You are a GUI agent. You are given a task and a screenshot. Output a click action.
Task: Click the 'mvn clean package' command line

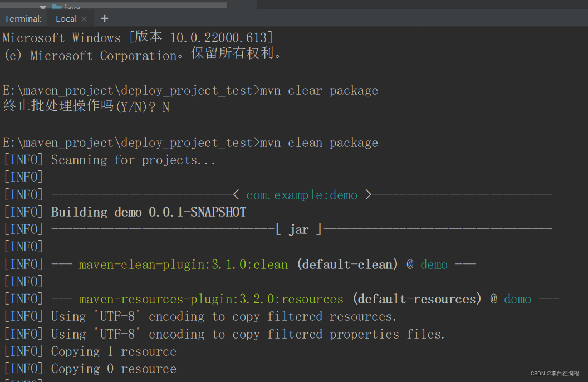click(190, 143)
